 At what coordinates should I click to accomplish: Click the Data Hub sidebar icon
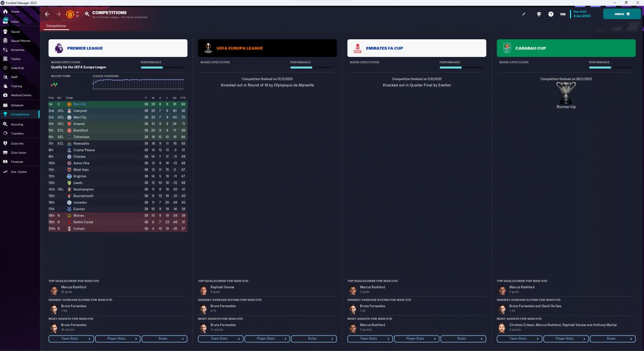pyautogui.click(x=5, y=68)
